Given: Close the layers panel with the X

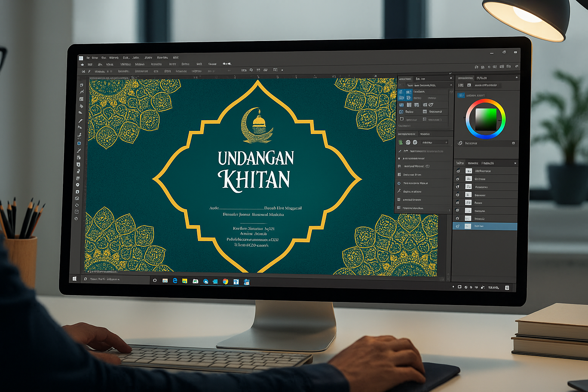Looking at the screenshot, I should 515,163.
